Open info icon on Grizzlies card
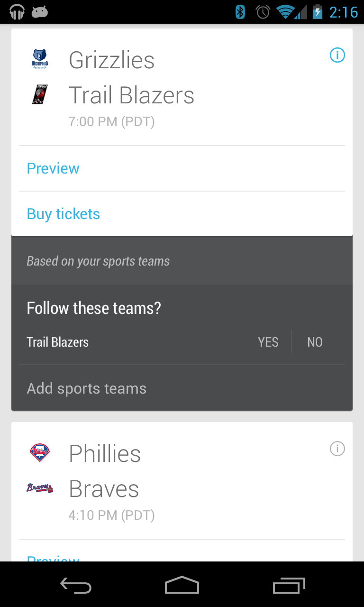This screenshot has width=364, height=607. pyautogui.click(x=337, y=55)
